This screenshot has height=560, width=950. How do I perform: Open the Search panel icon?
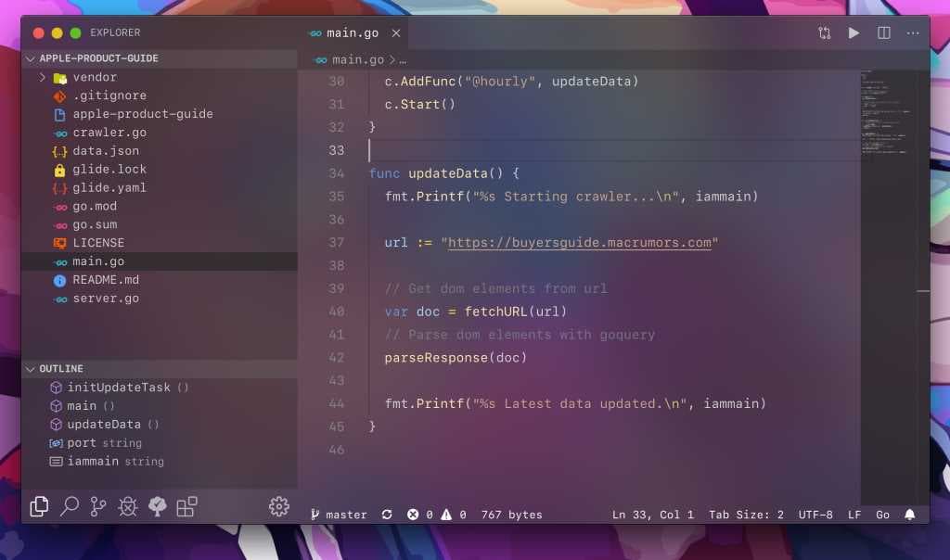(69, 506)
